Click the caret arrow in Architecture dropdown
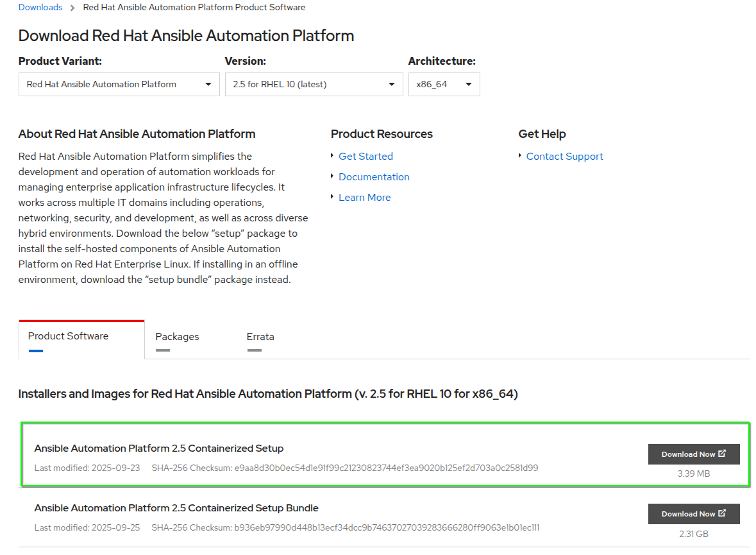Viewport: 756px width, 555px height. pyautogui.click(x=468, y=85)
